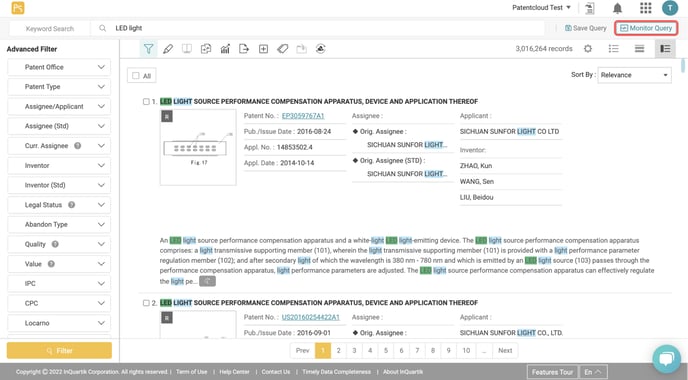Click the refresh document icon in toolbar
This screenshot has width=688, height=380.
206,49
